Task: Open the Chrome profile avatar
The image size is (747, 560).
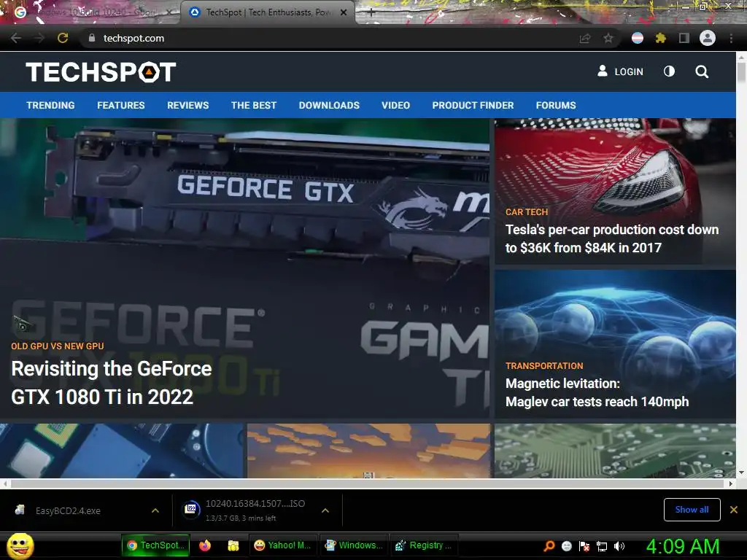Action: [x=708, y=38]
